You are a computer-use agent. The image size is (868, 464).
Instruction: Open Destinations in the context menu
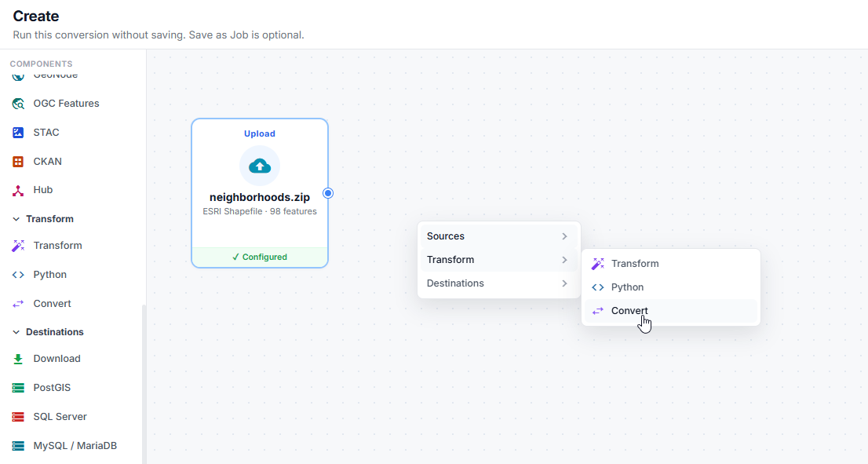(499, 283)
